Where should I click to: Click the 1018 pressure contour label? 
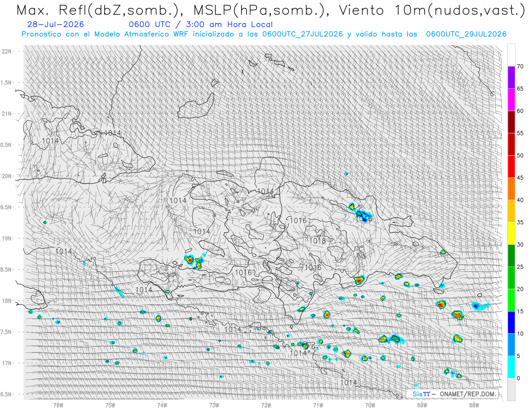[317, 241]
